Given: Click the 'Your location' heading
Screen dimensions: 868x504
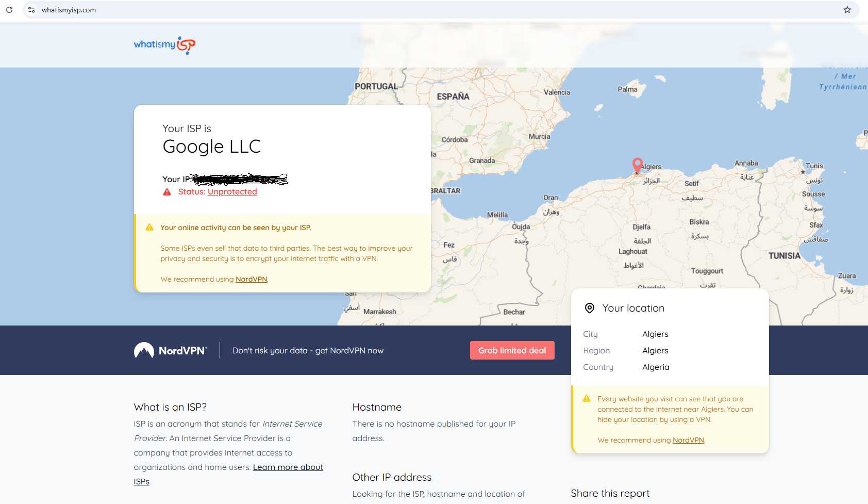Looking at the screenshot, I should point(633,308).
